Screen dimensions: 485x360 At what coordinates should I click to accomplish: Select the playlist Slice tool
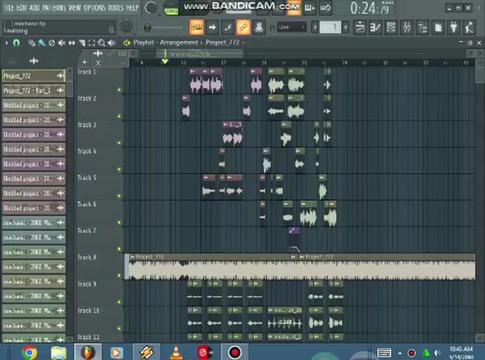point(82,43)
